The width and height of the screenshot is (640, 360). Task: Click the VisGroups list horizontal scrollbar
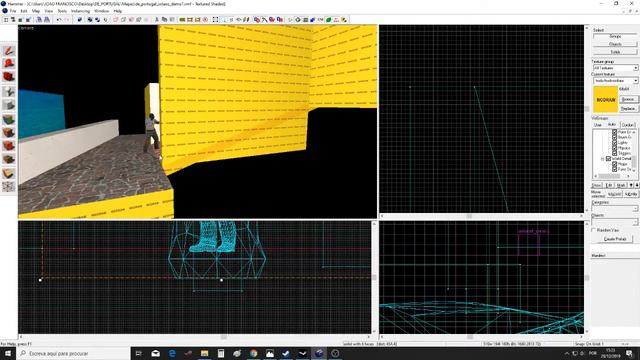pos(609,176)
